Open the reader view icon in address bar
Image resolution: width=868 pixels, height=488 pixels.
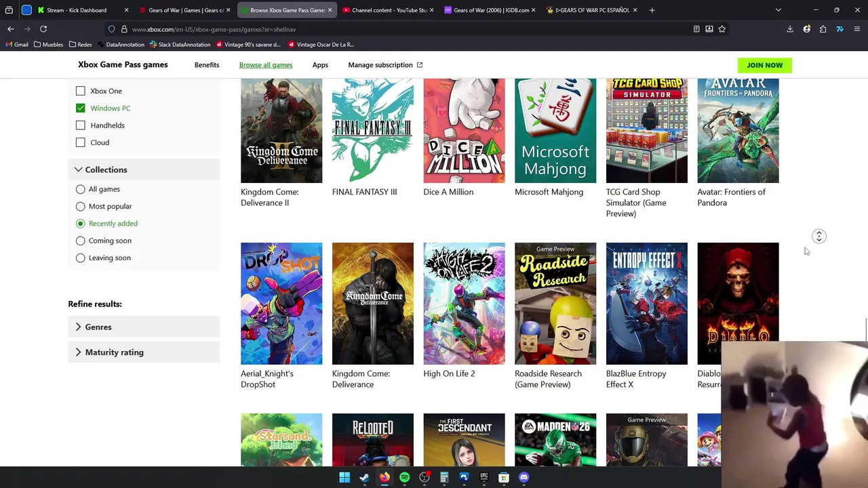pos(696,29)
